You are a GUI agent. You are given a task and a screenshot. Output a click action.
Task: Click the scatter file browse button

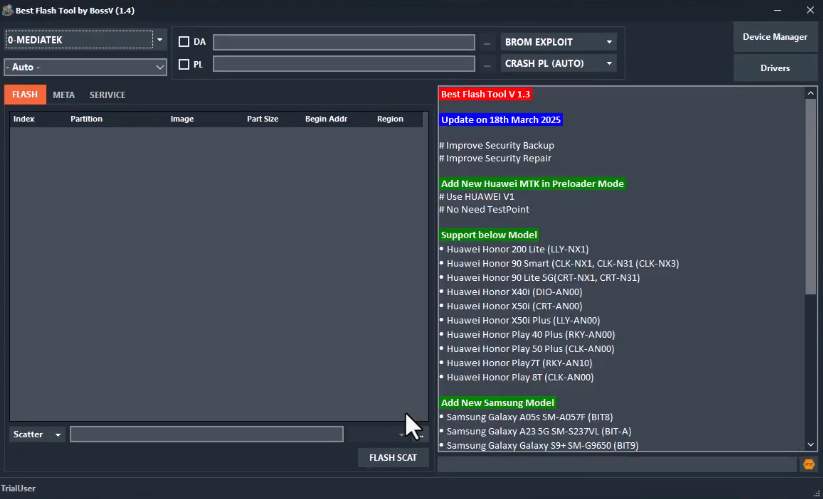420,434
